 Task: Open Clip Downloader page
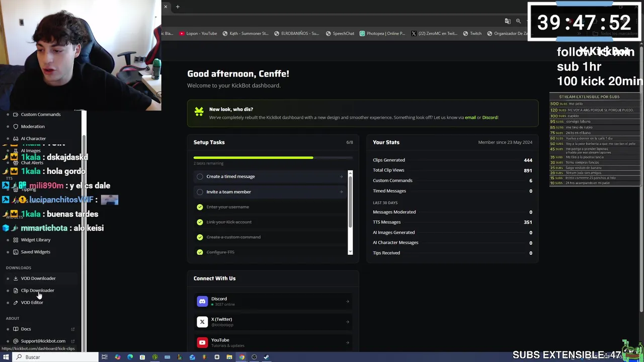click(x=37, y=290)
